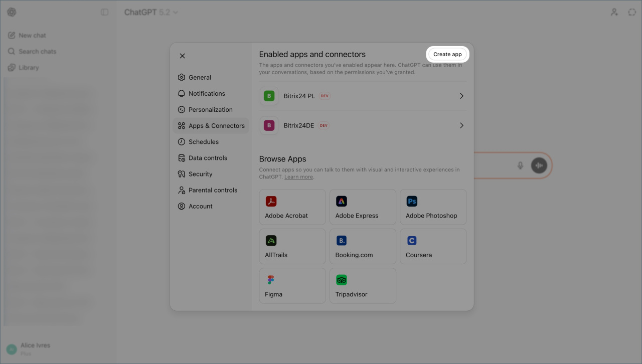Click the Create app button
Viewport: 642px width, 364px height.
447,54
